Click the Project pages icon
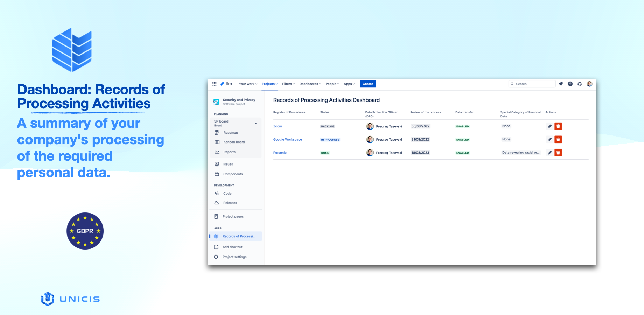The image size is (644, 315). (216, 217)
